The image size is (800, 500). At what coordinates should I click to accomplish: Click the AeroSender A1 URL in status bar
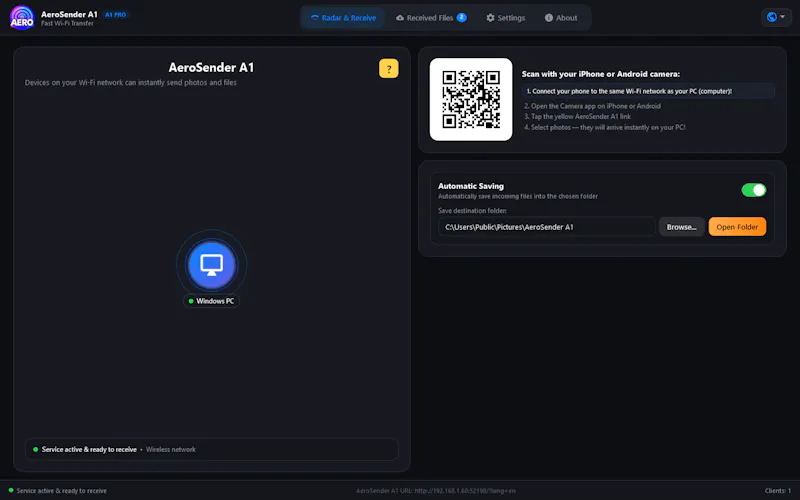(x=435, y=491)
